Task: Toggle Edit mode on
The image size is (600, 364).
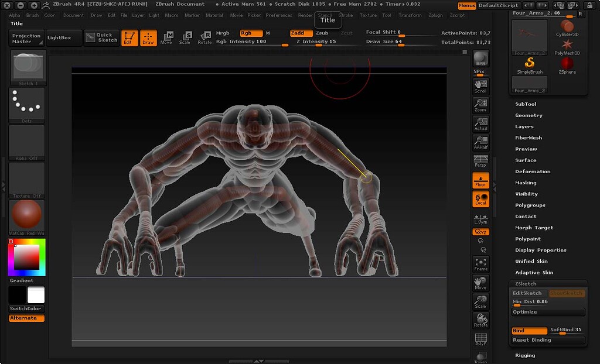Action: point(130,39)
